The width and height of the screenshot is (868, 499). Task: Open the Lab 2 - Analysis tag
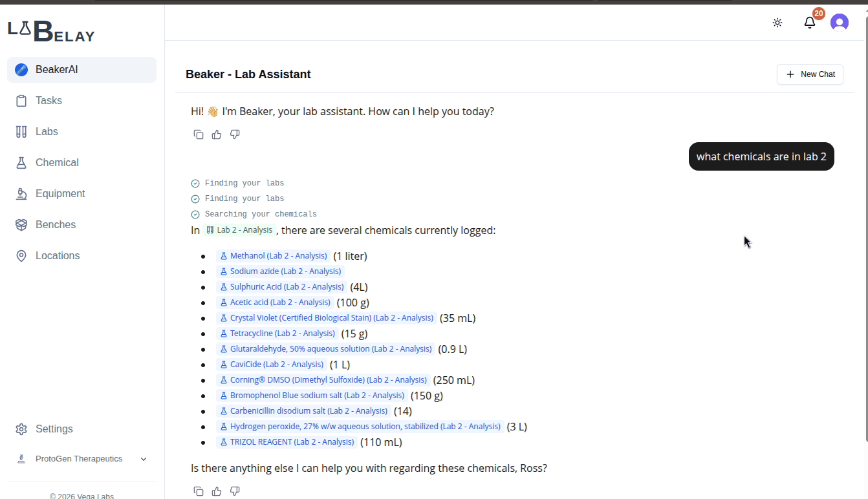coord(239,230)
